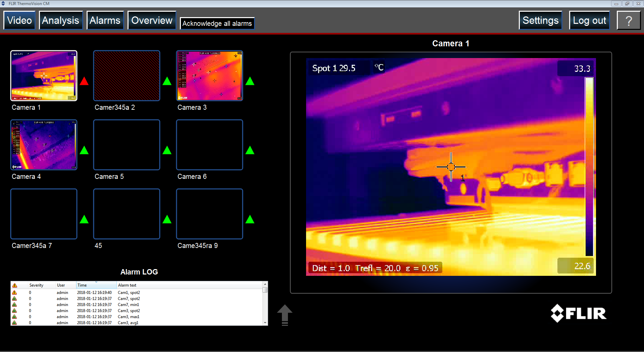Open the Alarms tab
This screenshot has height=352, width=644.
tap(105, 20)
